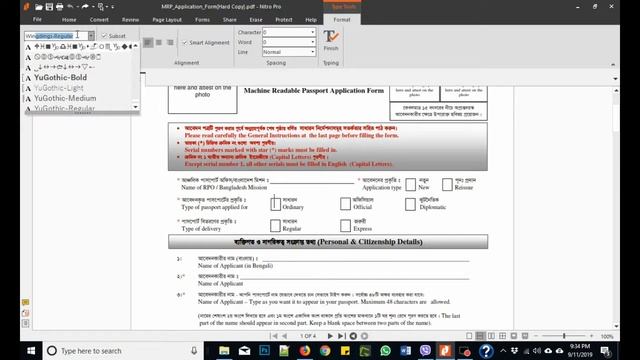Select the align right icon
640x360 pixels.
170,42
